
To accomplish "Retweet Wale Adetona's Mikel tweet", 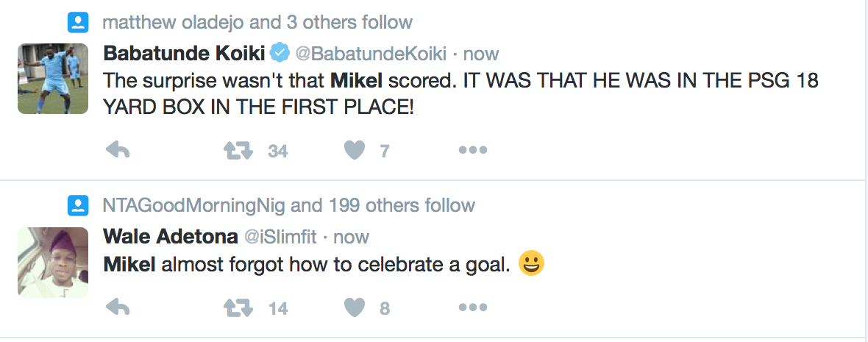I will (x=238, y=307).
